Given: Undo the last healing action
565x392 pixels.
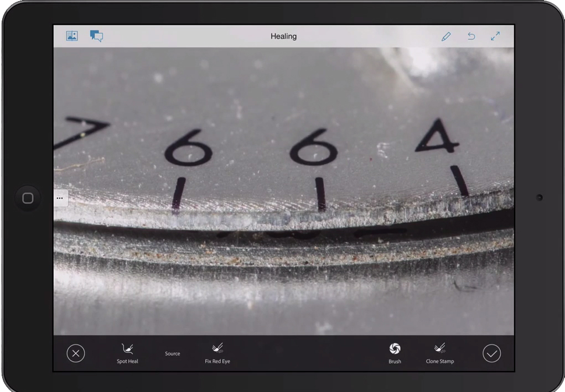Looking at the screenshot, I should [471, 36].
